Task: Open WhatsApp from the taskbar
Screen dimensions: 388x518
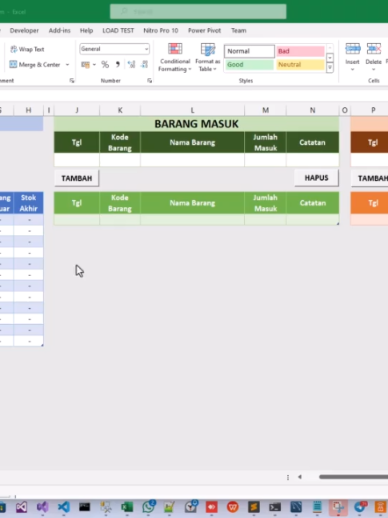Action: point(148,507)
